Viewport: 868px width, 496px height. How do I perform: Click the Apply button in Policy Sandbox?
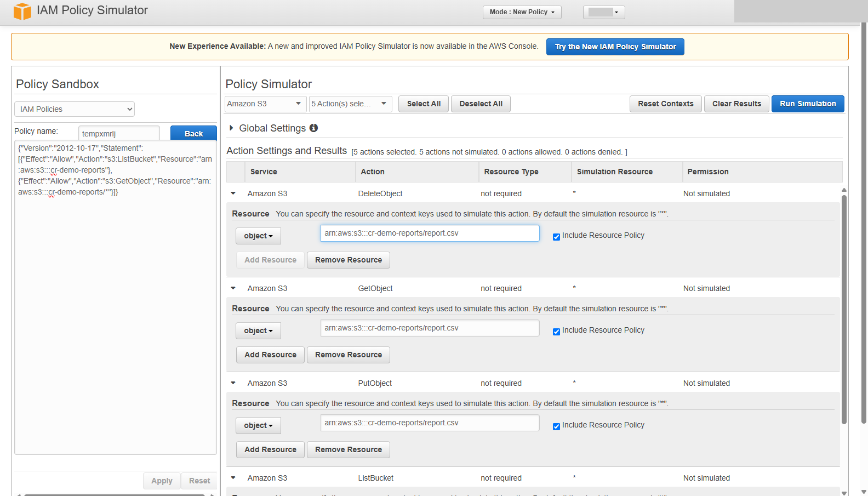162,481
